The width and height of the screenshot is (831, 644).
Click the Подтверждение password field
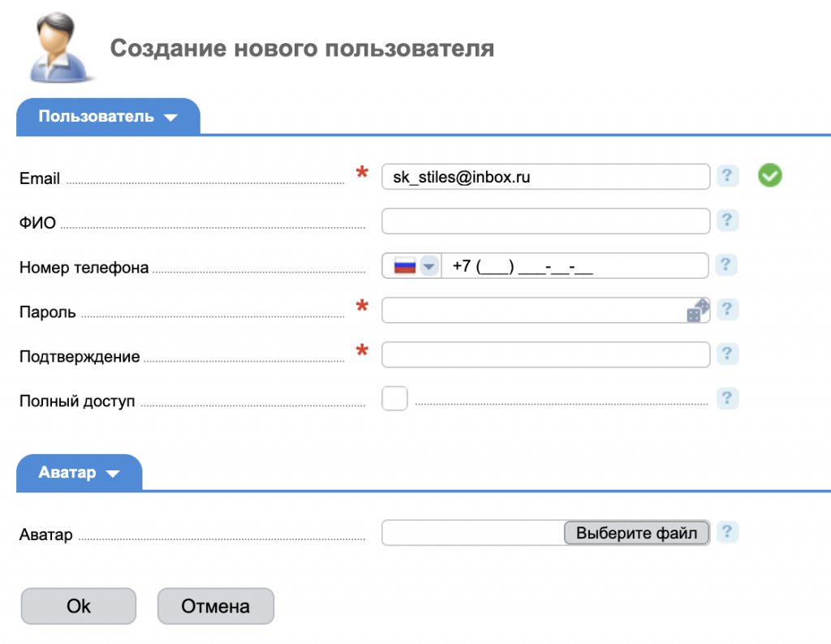(545, 354)
